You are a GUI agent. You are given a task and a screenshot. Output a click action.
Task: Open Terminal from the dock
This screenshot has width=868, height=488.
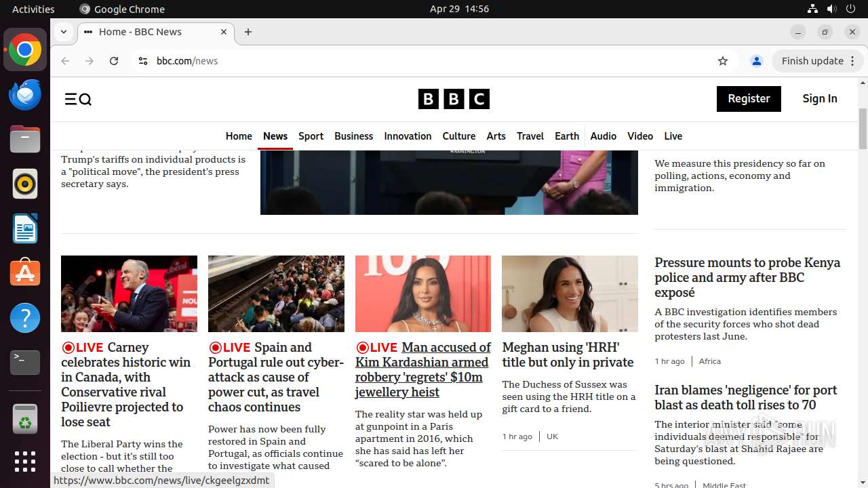25,363
